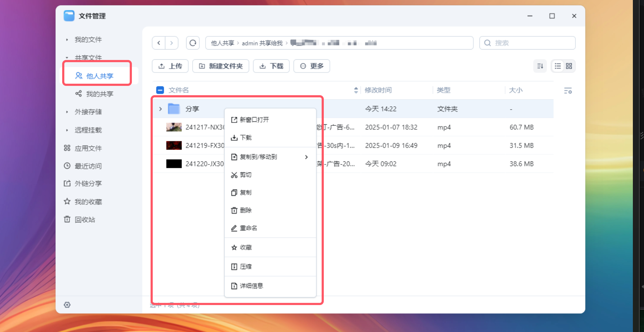The width and height of the screenshot is (644, 332).
Task: Click the 新建文件夹 button
Action: point(221,66)
